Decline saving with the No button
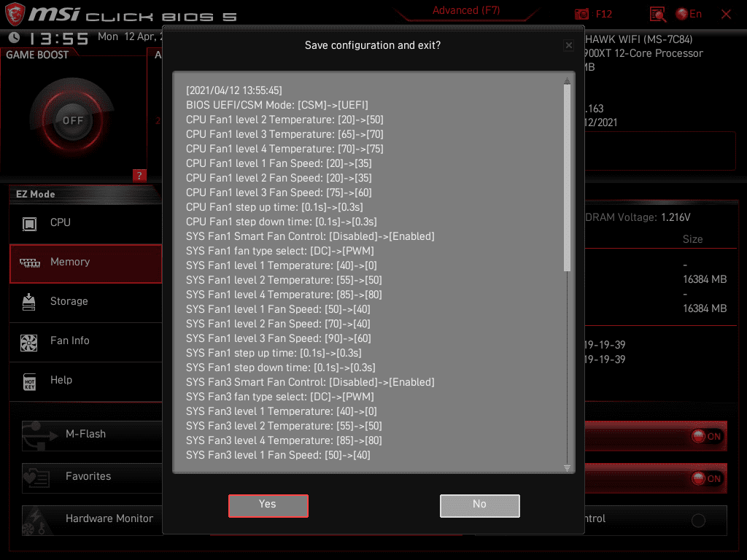The width and height of the screenshot is (747, 560). [480, 505]
